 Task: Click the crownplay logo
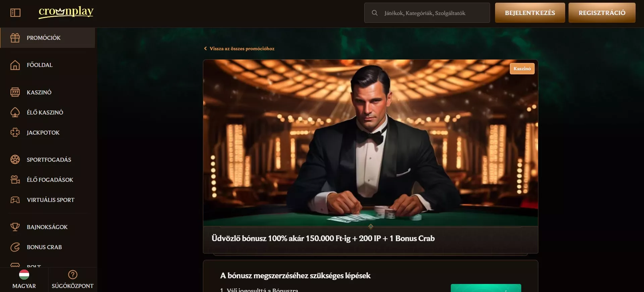[66, 12]
